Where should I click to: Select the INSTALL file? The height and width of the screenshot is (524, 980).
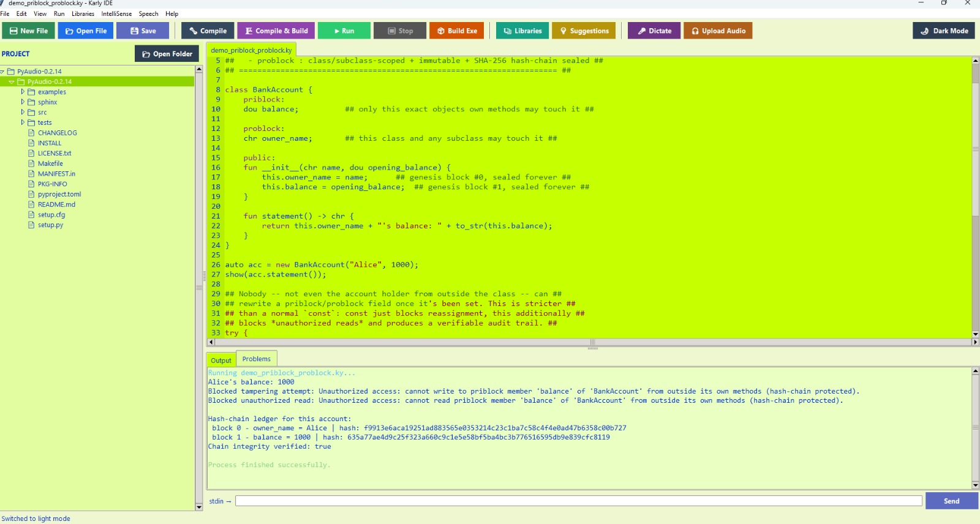click(50, 143)
